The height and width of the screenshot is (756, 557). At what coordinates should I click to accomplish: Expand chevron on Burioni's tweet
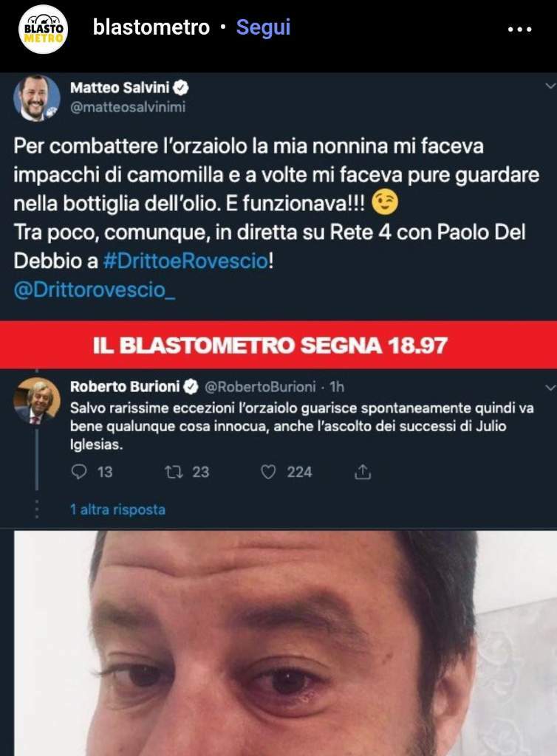[550, 387]
